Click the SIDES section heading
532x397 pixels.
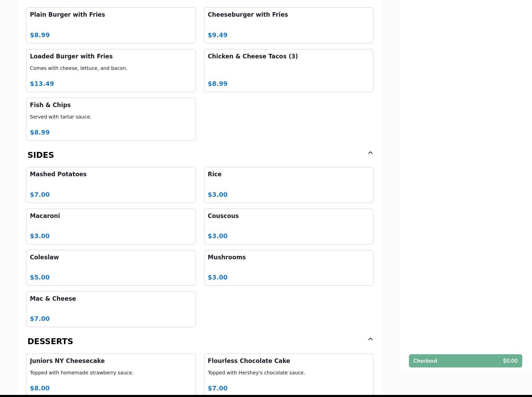point(41,155)
